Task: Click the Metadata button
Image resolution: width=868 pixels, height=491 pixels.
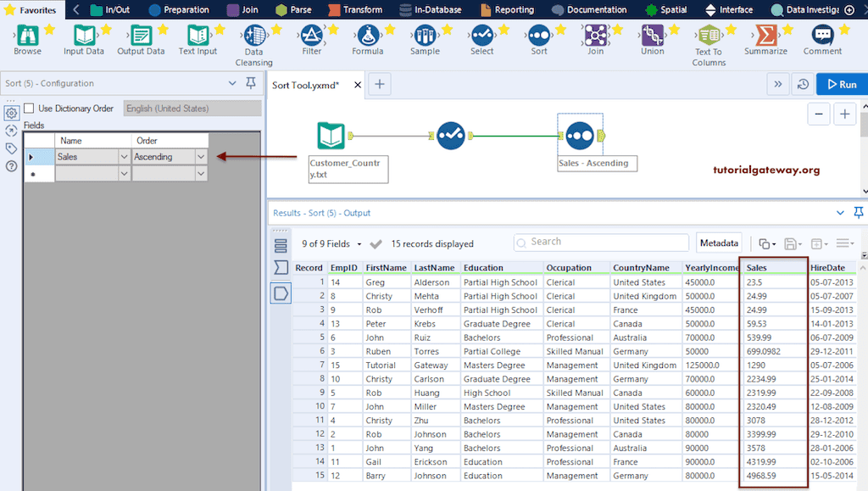Action: [x=719, y=243]
